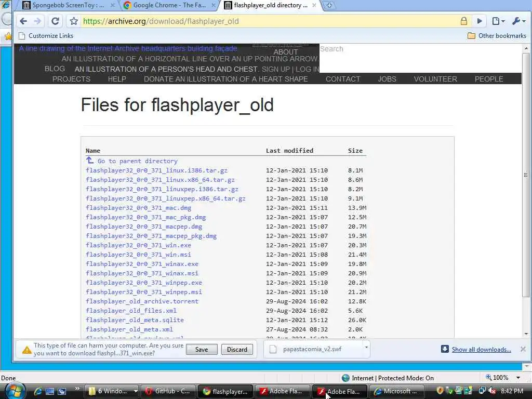Open the JOBS page link
Image resolution: width=532 pixels, height=399 pixels.
[x=387, y=79]
